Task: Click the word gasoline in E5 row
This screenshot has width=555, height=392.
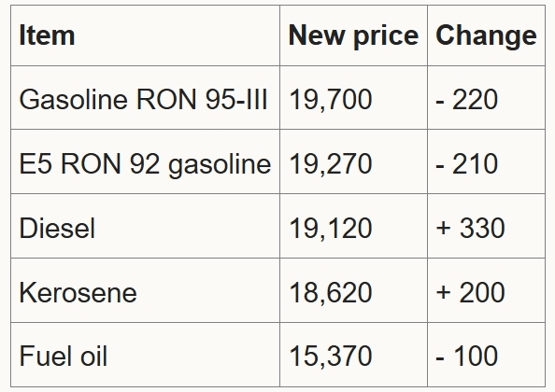Action: click(220, 165)
